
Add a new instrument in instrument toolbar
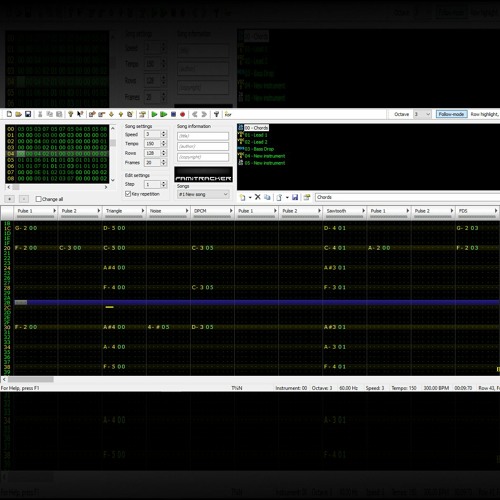tap(242, 197)
